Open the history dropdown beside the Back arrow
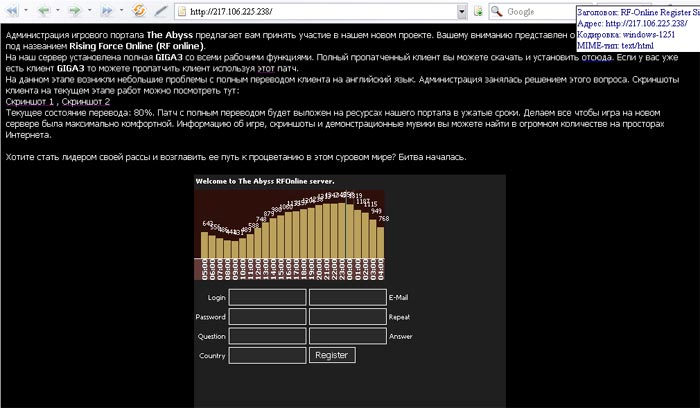The height and width of the screenshot is (408, 700). 58,10
